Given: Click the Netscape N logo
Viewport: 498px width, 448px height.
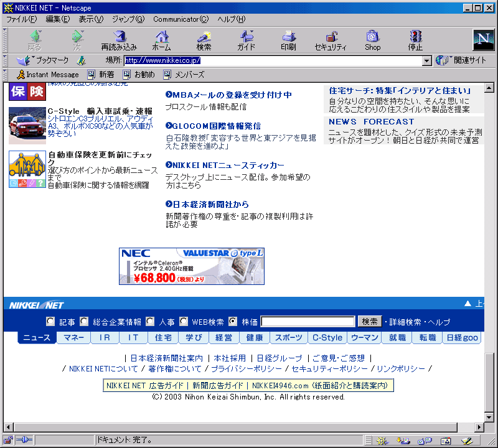Looking at the screenshot, I should 484,40.
